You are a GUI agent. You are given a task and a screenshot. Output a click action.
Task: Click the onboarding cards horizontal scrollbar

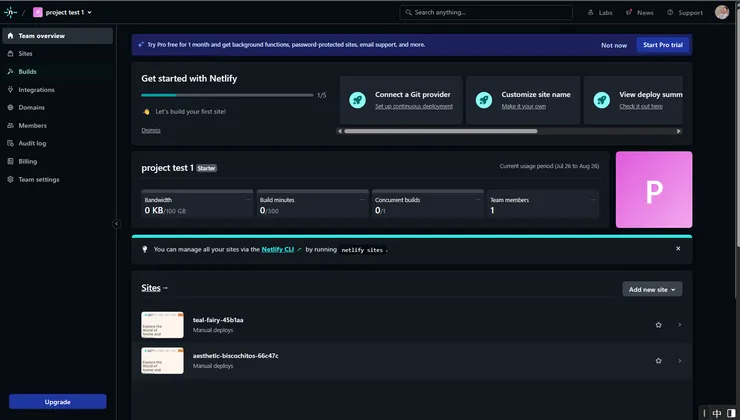tap(441, 131)
